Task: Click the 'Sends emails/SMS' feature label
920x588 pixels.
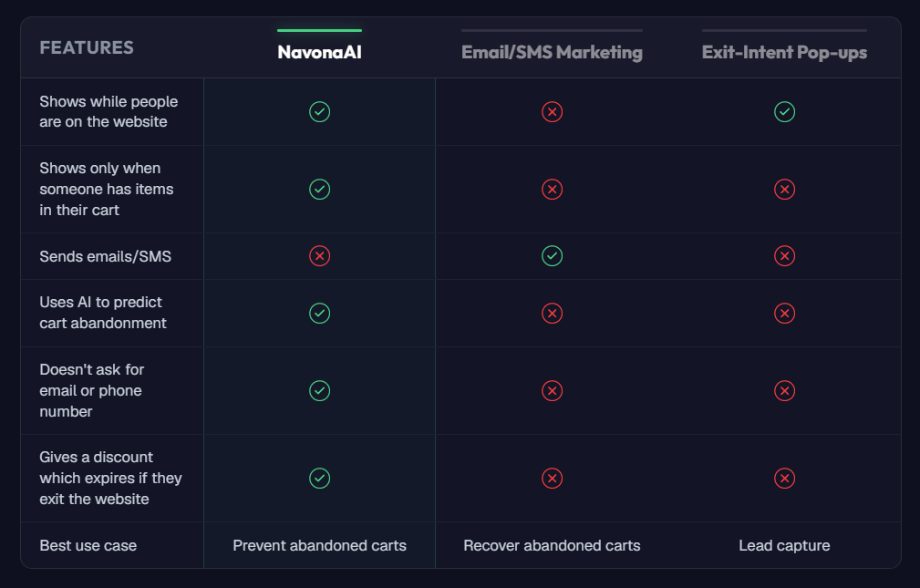Action: click(x=105, y=256)
